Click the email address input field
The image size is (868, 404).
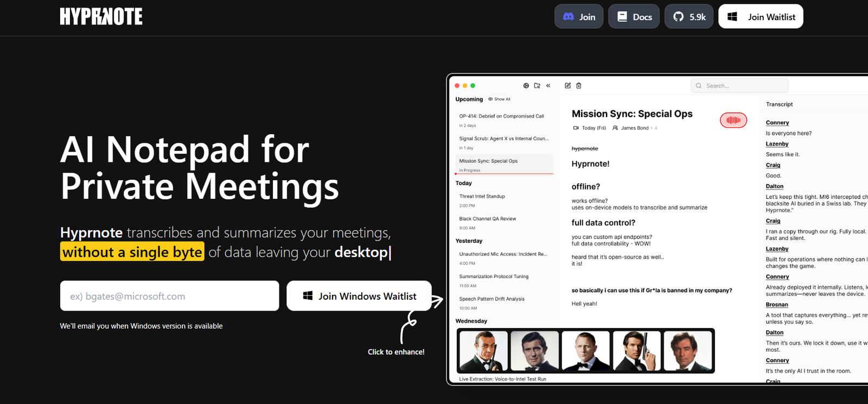coord(169,296)
